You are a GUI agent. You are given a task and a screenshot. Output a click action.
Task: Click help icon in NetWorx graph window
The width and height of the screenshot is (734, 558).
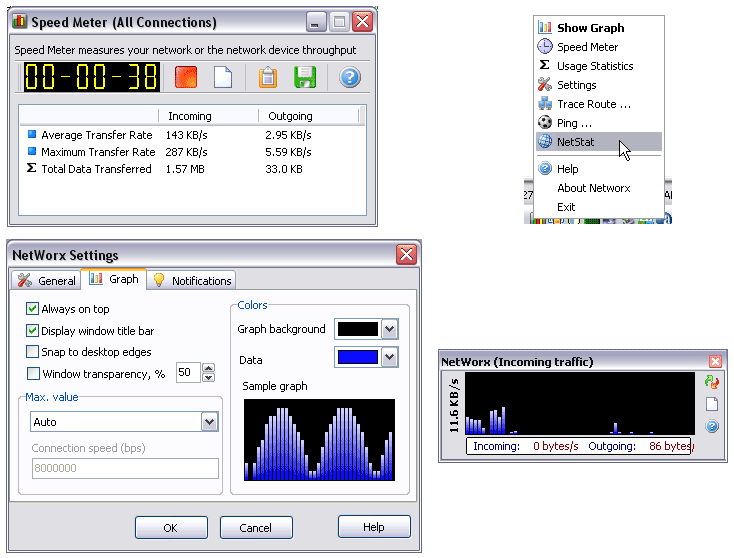tap(712, 426)
